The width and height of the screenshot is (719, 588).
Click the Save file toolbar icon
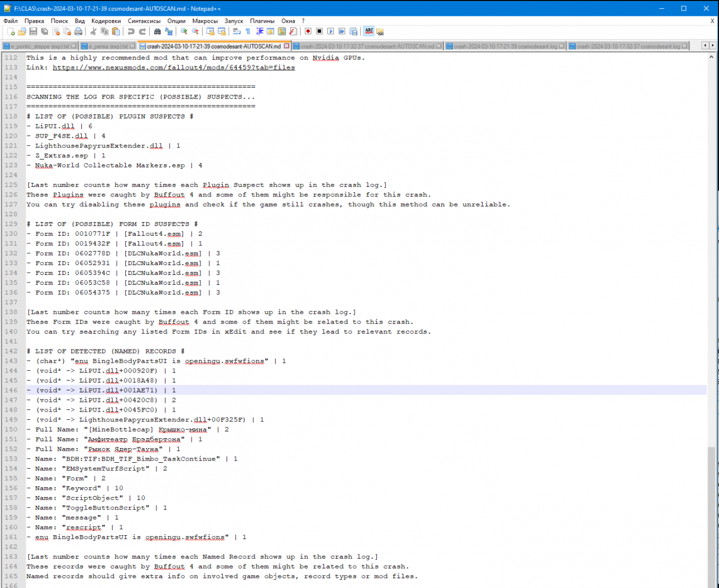(x=33, y=32)
